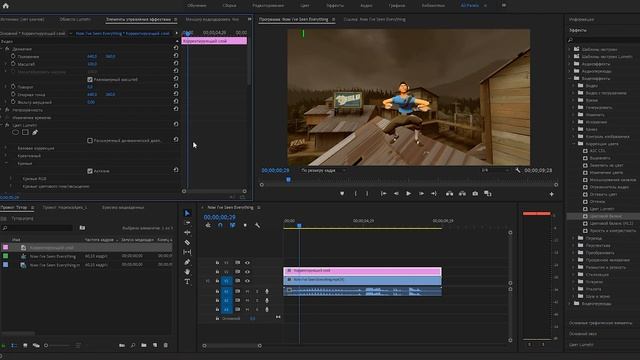This screenshot has height=360, width=640.
Task: Toggle V2 track output eye
Action: pos(247,271)
